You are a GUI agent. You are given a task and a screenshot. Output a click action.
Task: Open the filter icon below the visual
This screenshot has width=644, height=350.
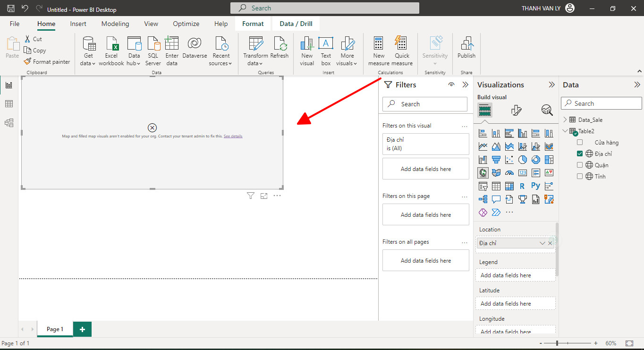coord(251,196)
